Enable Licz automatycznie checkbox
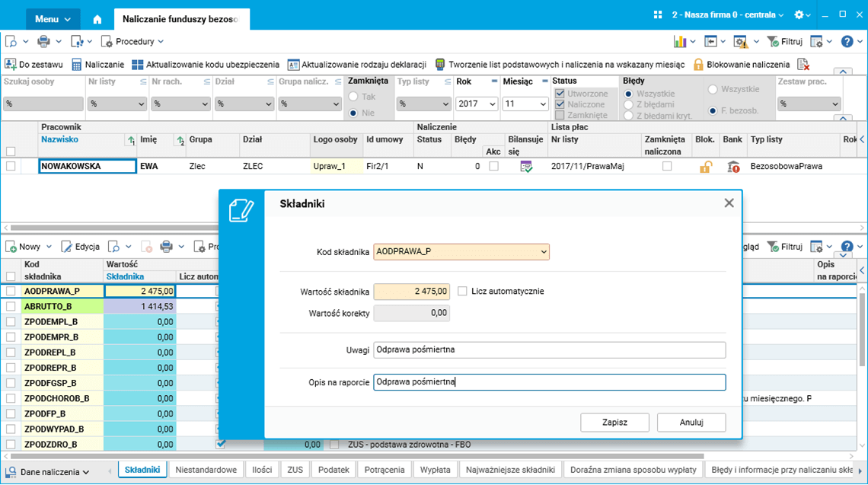The width and height of the screenshot is (868, 485). (x=462, y=291)
